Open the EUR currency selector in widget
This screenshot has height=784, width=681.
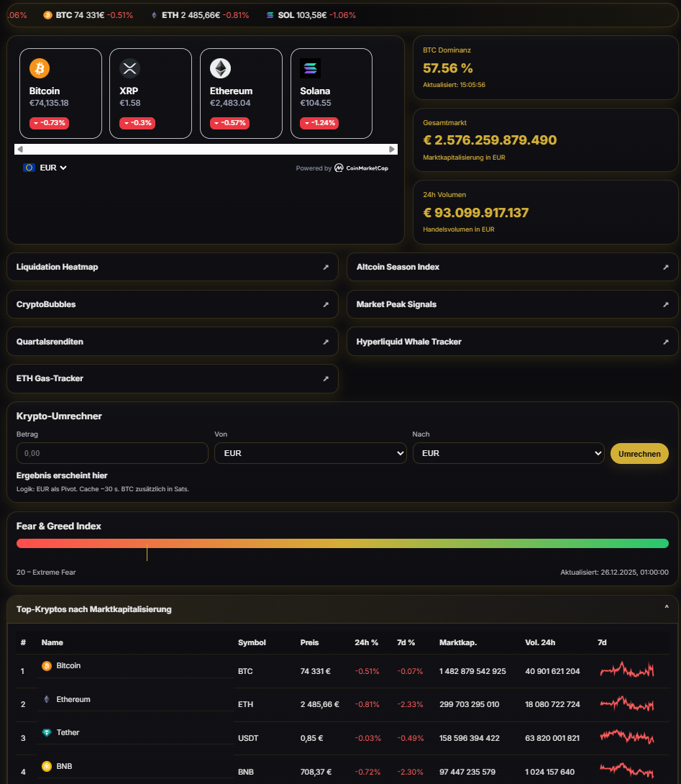[46, 168]
